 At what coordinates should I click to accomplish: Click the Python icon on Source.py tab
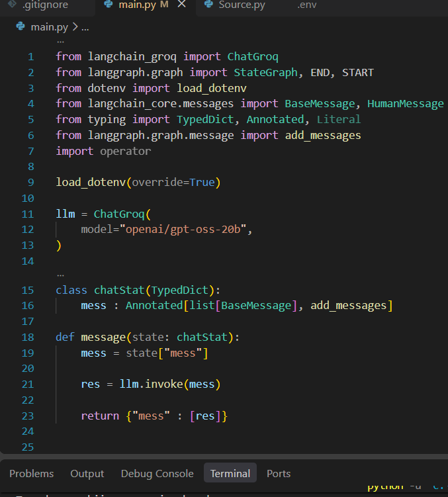[208, 4]
